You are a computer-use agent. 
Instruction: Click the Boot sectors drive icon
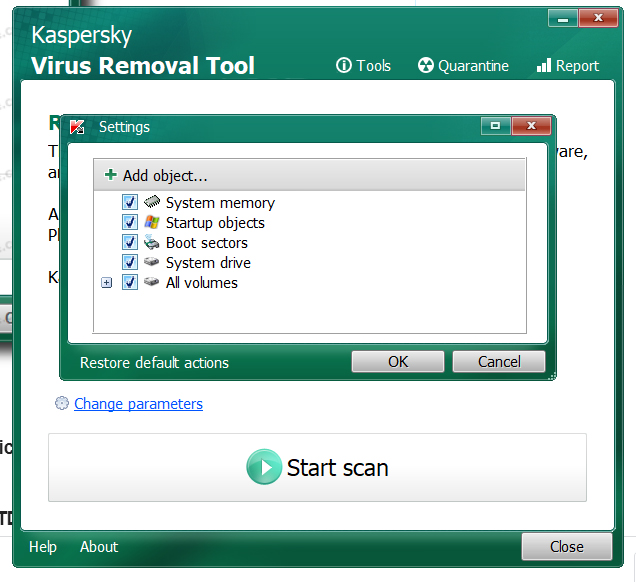point(152,242)
